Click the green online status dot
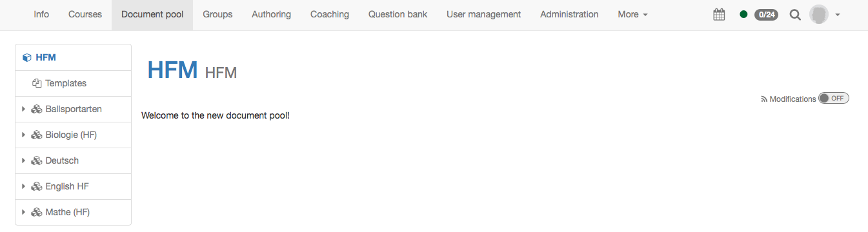The width and height of the screenshot is (868, 232). pos(743,14)
